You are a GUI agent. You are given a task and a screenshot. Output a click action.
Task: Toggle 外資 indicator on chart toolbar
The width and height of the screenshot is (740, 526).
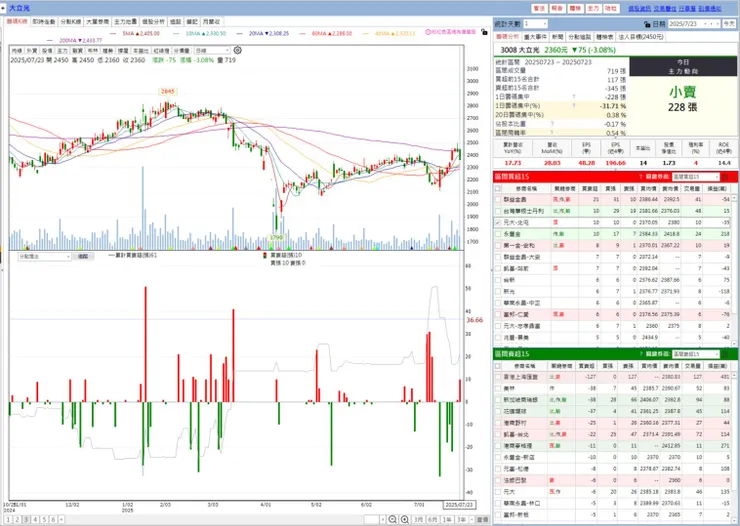point(32,50)
